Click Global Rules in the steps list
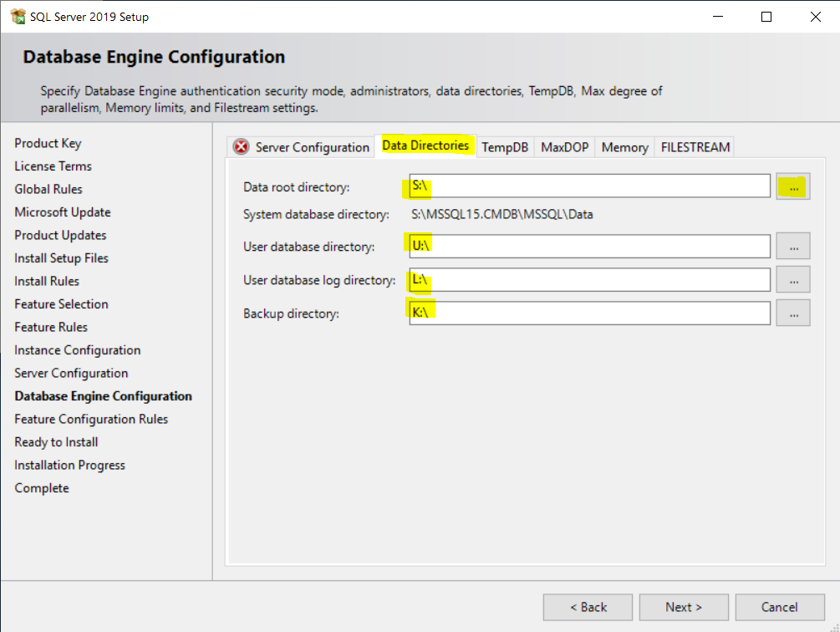This screenshot has width=840, height=632. 48,189
